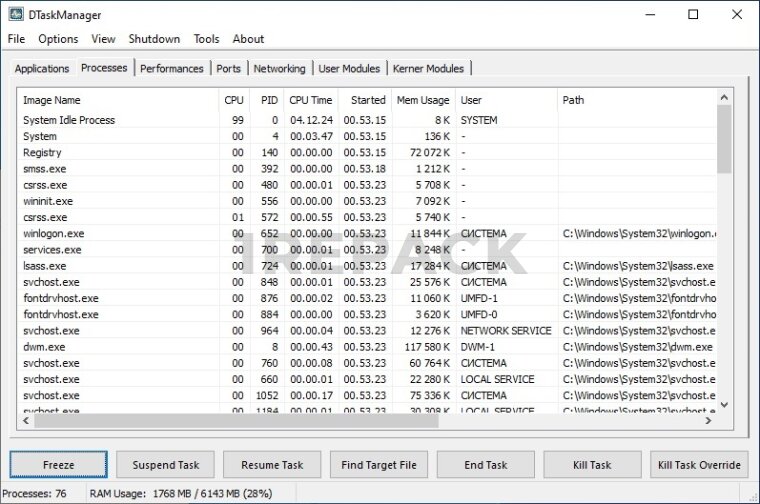
Task: Open the Tools menu
Action: [x=206, y=39]
